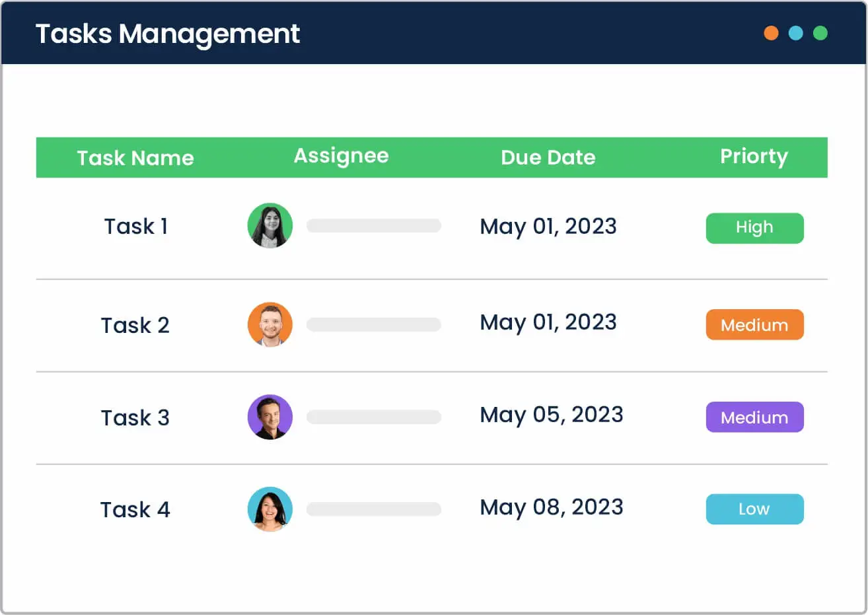The width and height of the screenshot is (868, 615).
Task: Click the orange window control dot
Action: (771, 33)
